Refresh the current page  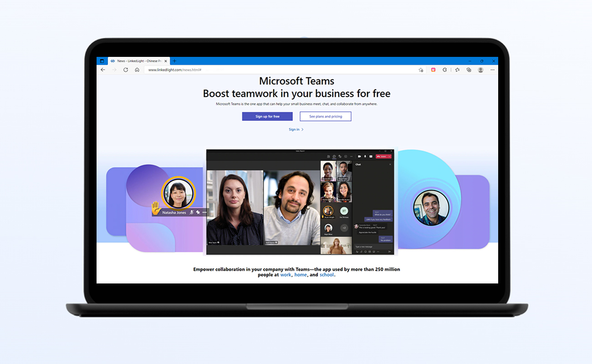[x=126, y=70]
